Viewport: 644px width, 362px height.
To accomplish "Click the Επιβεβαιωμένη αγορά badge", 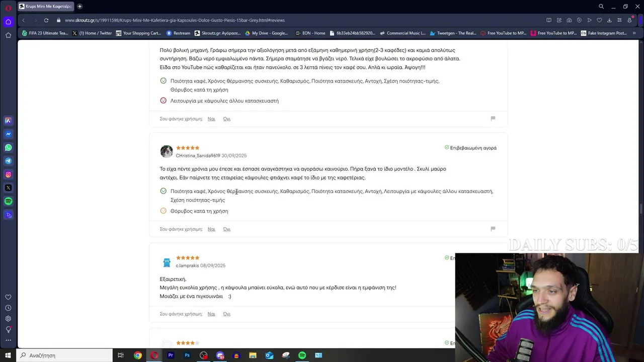I will pos(470,148).
